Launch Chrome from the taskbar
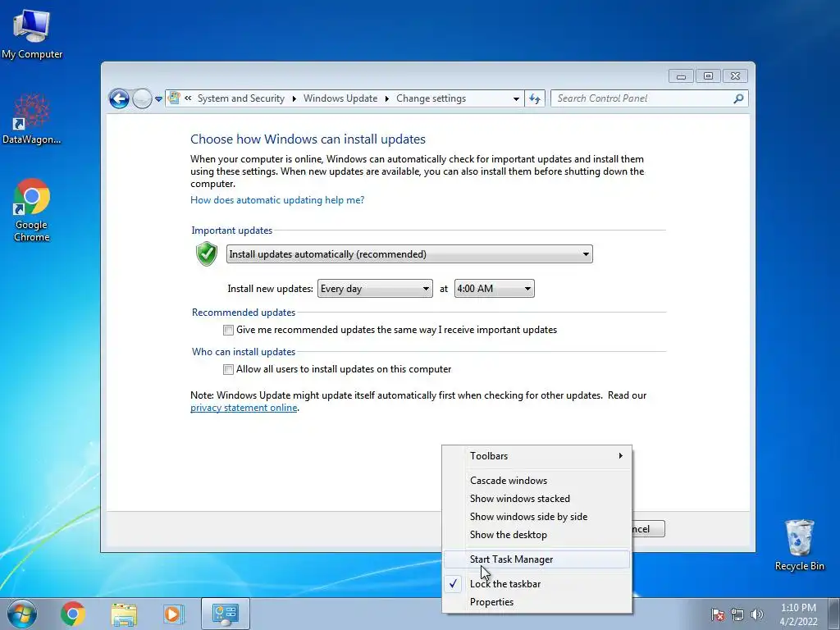840x630 pixels. click(73, 614)
